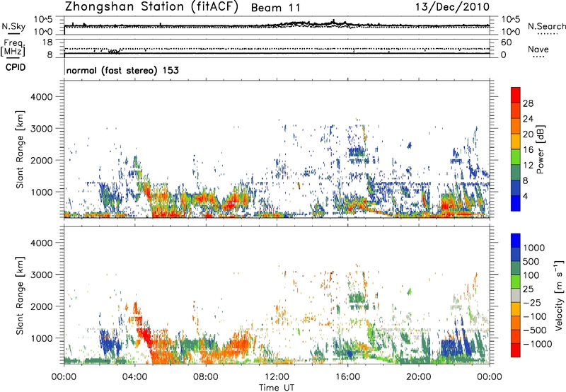The width and height of the screenshot is (566, 392).
Task: Click the 'N.Sky' legend label
Action: [13, 26]
